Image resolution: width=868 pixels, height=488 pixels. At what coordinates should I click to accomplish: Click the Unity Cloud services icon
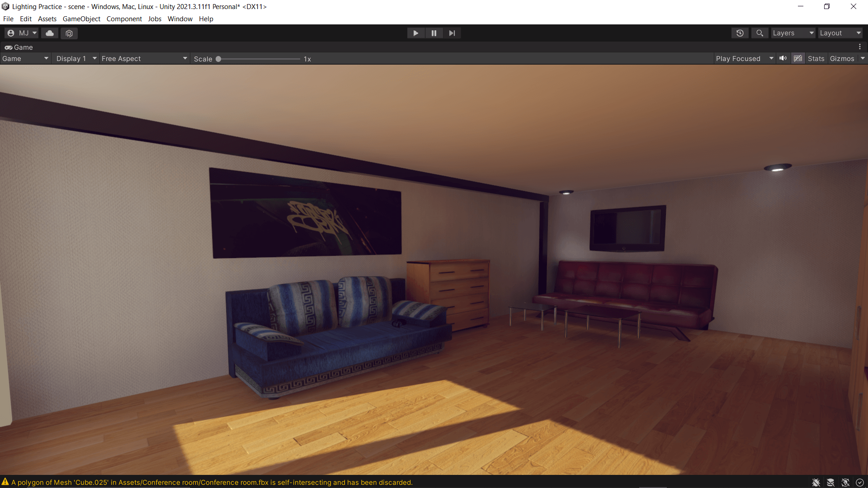50,33
